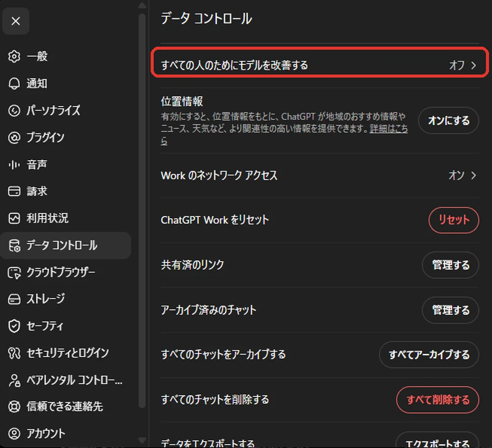Click the すべてのチャットをアーカイブする label
Viewport: 492px width, 448px height.
pyautogui.click(x=223, y=355)
